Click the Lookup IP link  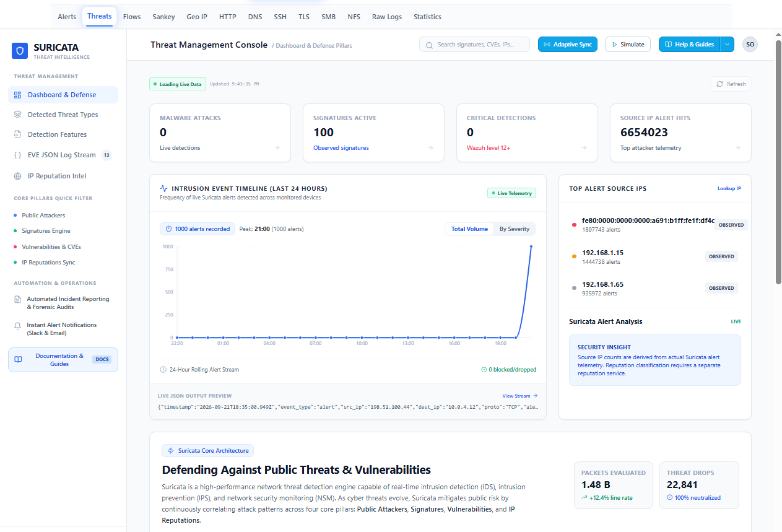[729, 188]
